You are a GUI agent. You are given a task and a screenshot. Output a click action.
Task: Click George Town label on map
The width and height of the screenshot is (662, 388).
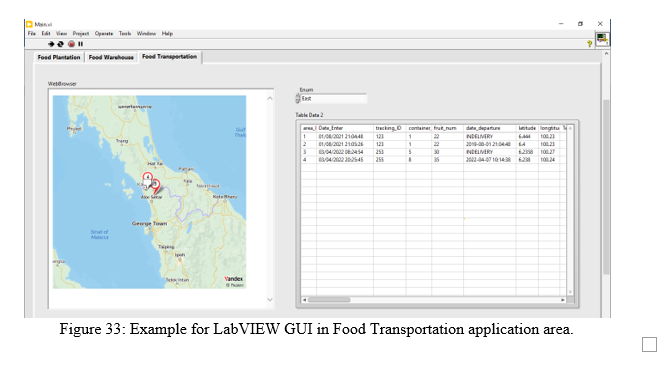pos(149,223)
